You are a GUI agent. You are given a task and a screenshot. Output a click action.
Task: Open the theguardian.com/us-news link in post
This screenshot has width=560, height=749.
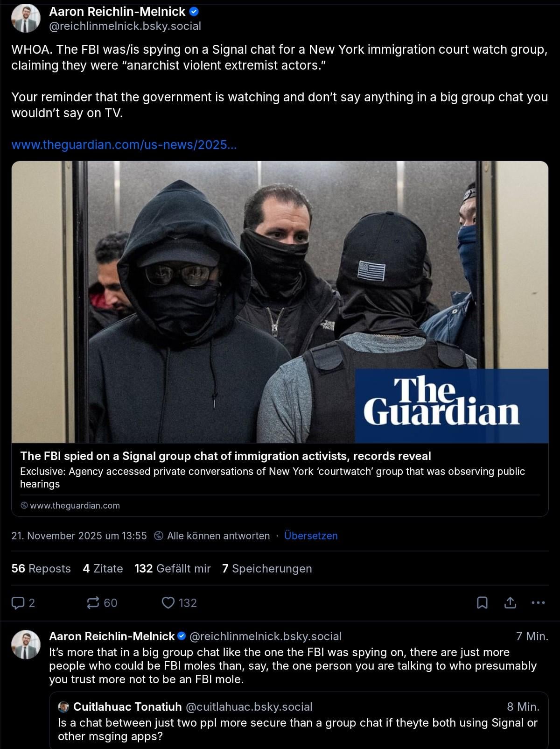point(124,145)
